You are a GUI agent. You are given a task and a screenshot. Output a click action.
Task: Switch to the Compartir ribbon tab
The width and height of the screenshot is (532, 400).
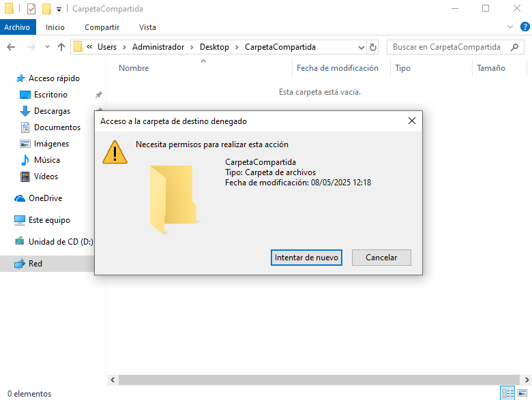pos(102,27)
